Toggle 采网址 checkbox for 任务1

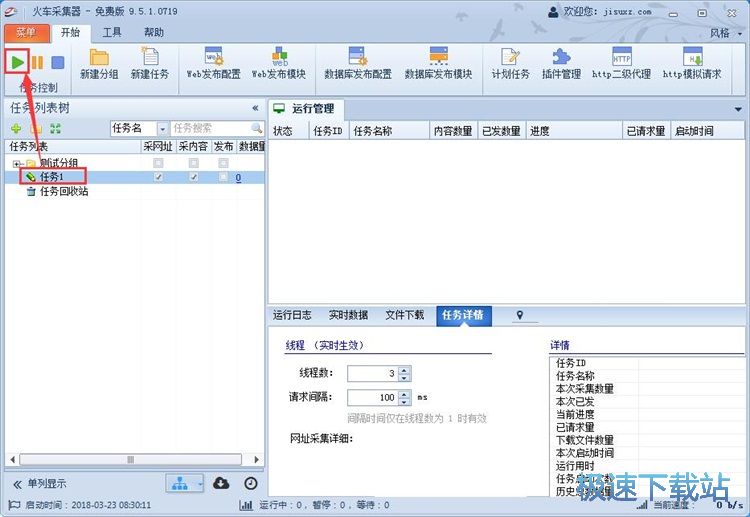(158, 177)
